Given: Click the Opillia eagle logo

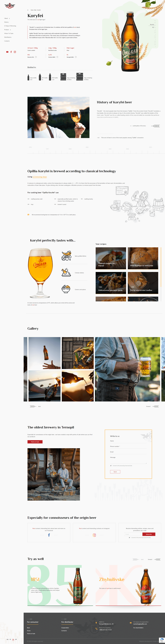Looking at the screenshot, I should coord(10,5).
